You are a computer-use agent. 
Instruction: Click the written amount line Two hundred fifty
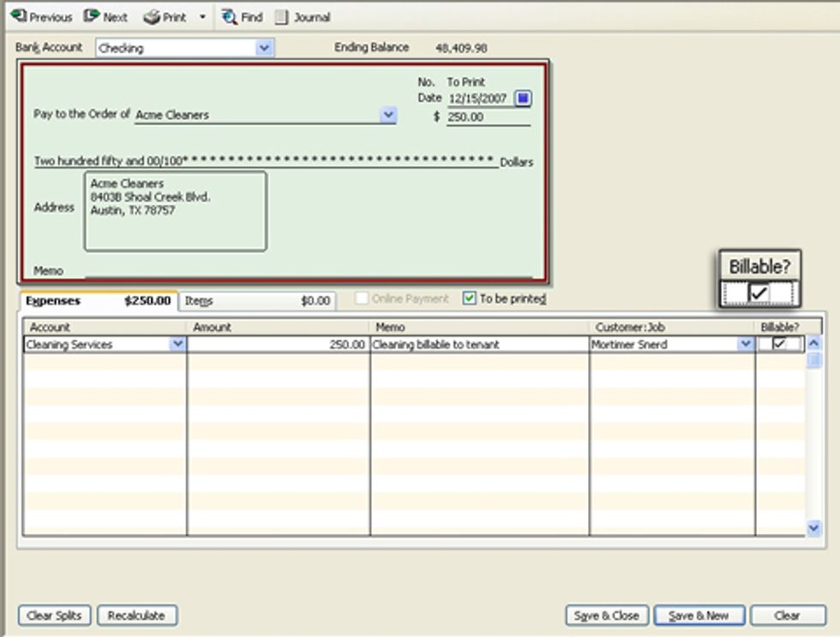[x=266, y=160]
